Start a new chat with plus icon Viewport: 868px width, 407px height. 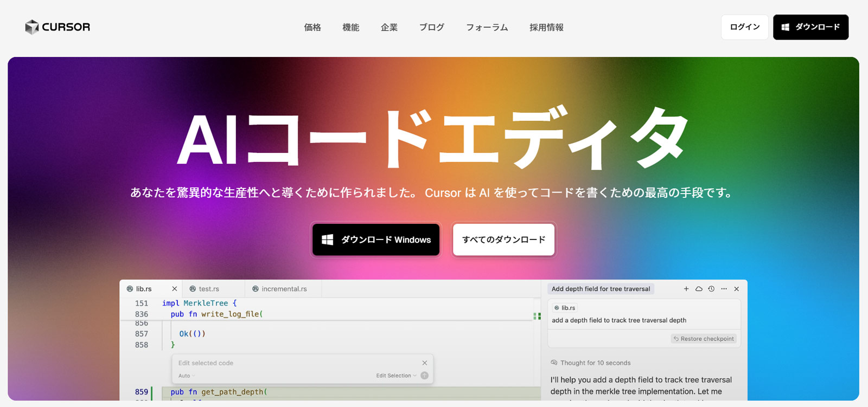pos(686,289)
